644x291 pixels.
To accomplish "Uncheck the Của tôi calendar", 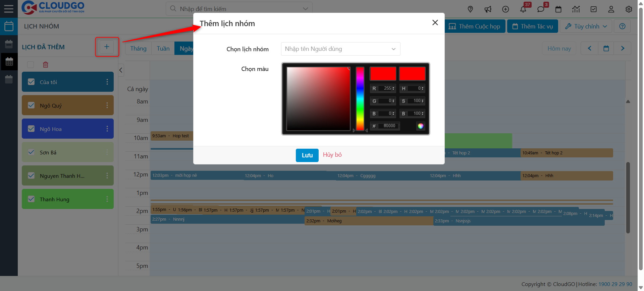I will point(31,82).
